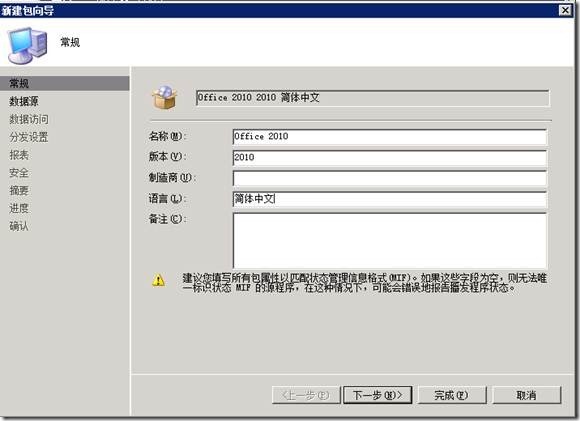Click the 语言(L) label
580x421 pixels.
[x=167, y=199]
